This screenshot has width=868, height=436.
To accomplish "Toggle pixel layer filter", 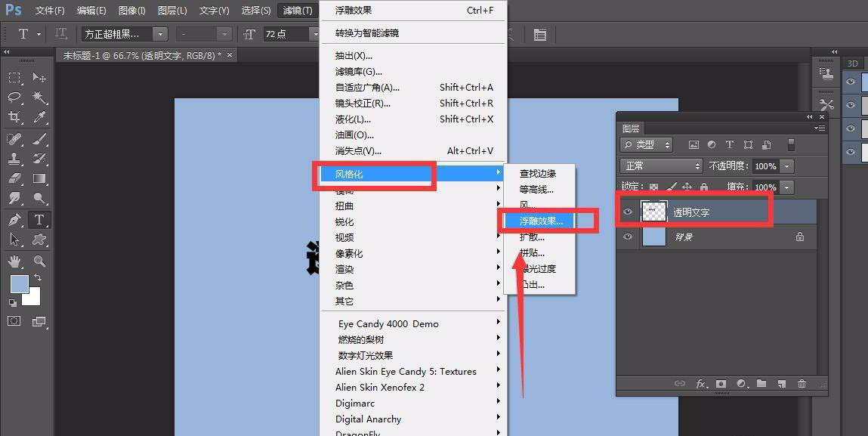I will point(693,144).
